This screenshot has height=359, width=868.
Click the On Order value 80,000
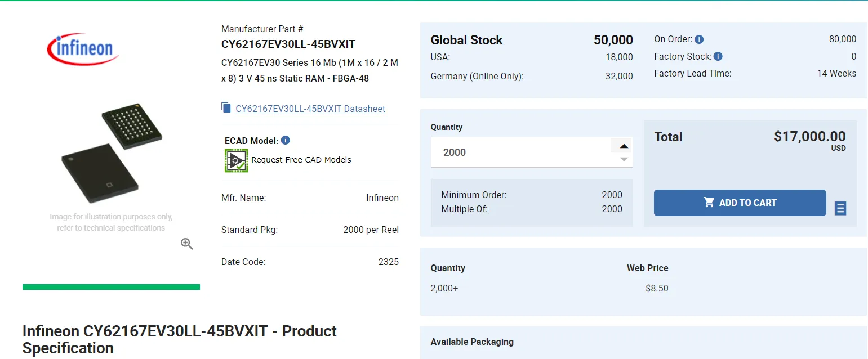[843, 39]
